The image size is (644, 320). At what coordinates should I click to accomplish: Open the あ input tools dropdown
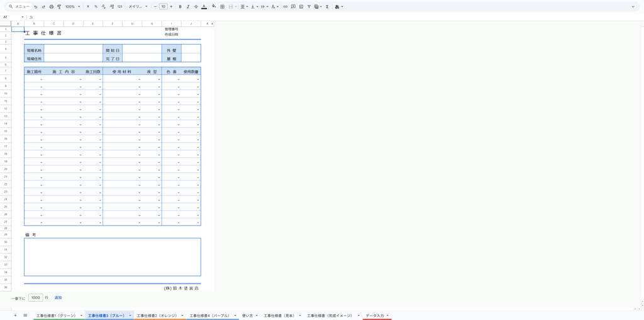pyautogui.click(x=339, y=6)
